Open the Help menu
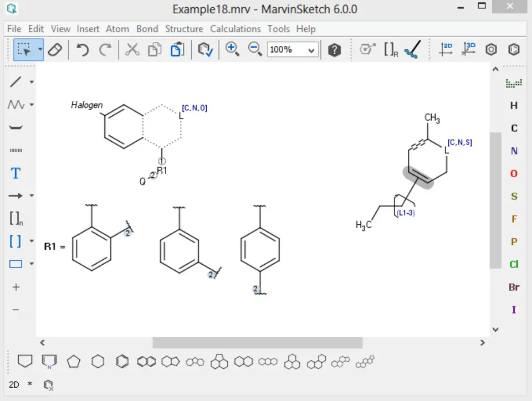Screen dimensions: 532x401 click(x=306, y=29)
